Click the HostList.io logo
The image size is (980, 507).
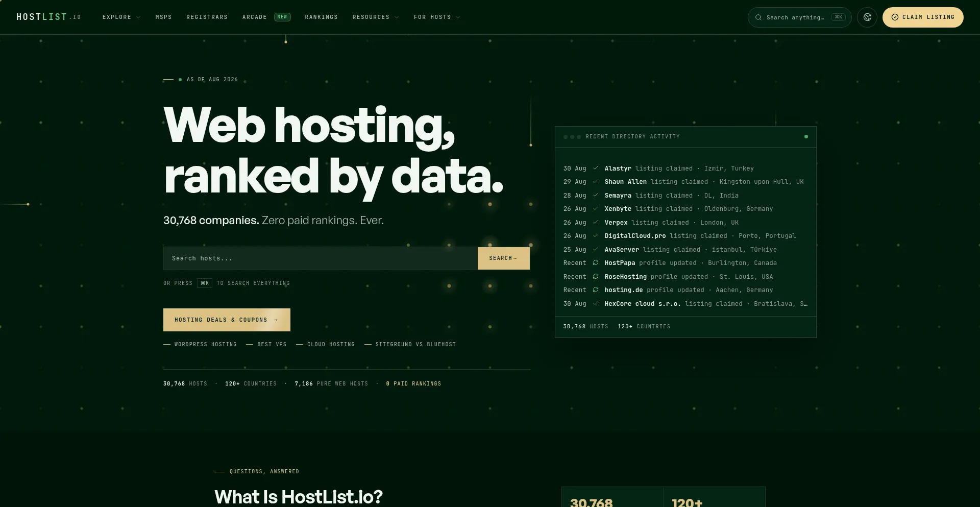pos(48,17)
